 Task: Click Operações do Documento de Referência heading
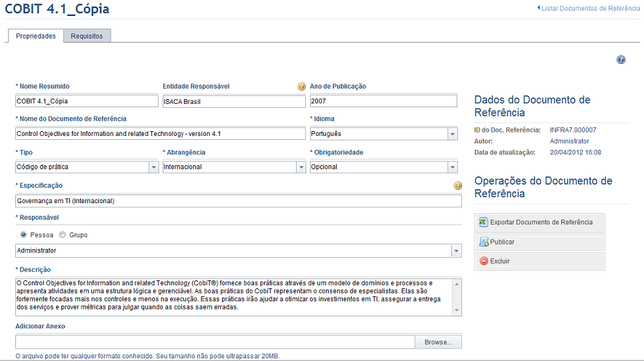(x=543, y=187)
